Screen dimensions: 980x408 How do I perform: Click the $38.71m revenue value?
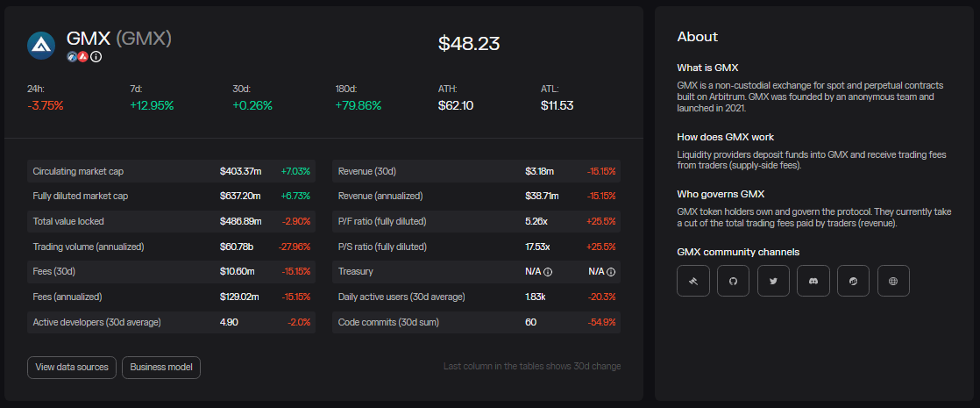(542, 196)
